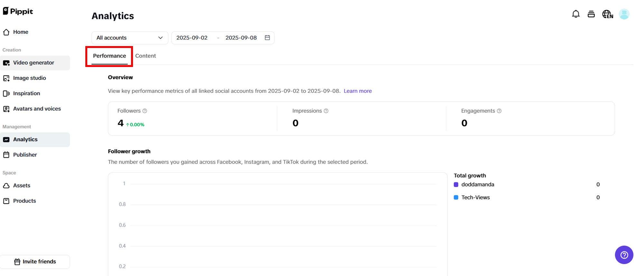This screenshot has width=644, height=276.
Task: Click the Impressions info help icon
Action: [326, 111]
